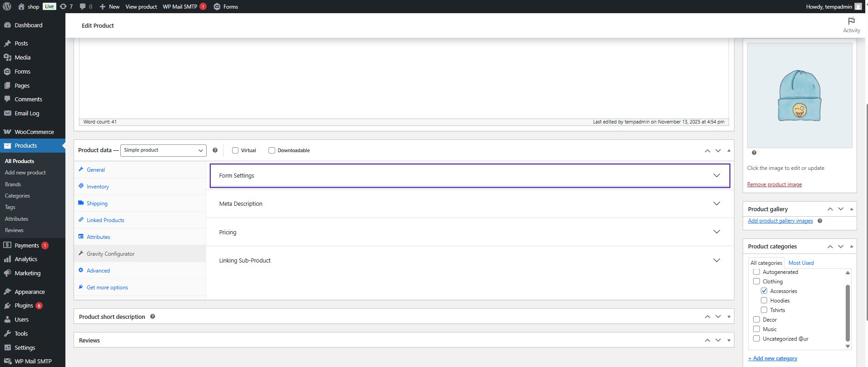This screenshot has width=868, height=367.
Task: Click help icon beside Add product gallery images
Action: [x=820, y=221]
